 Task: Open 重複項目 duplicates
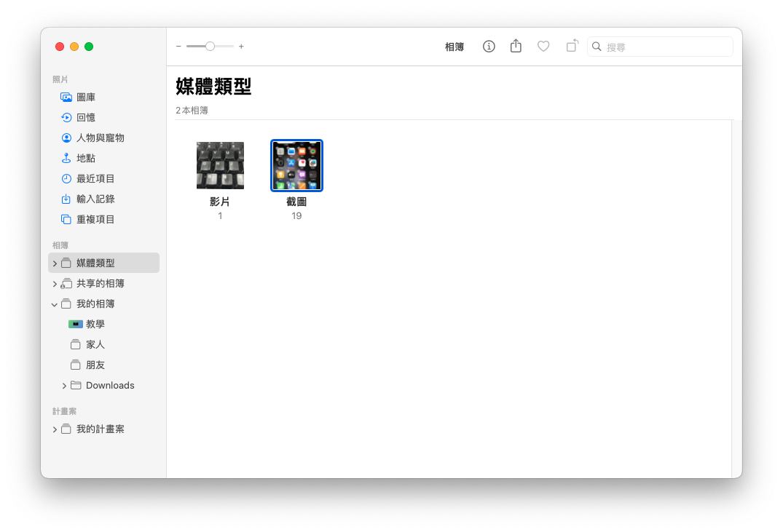[x=103, y=220]
